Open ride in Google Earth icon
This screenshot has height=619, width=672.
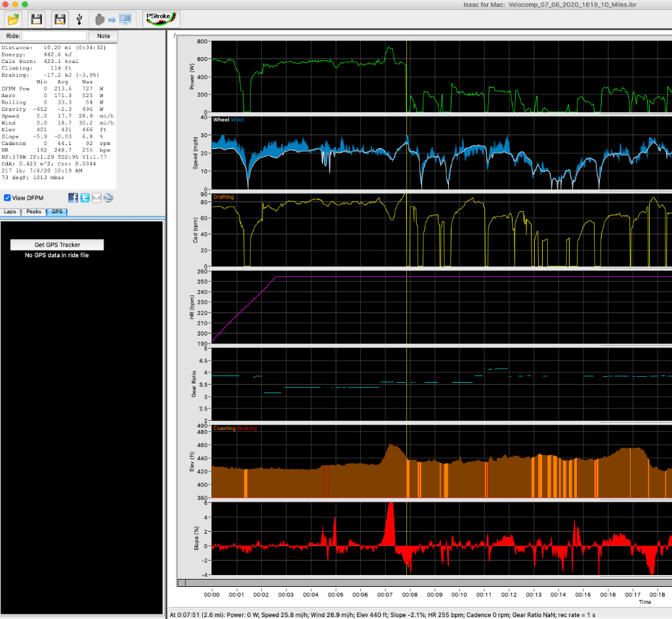[109, 198]
